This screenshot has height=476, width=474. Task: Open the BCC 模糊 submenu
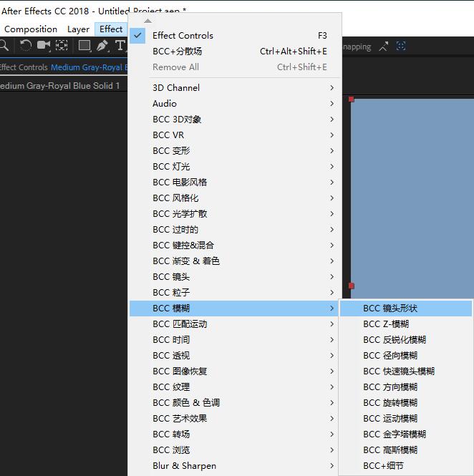coord(234,309)
